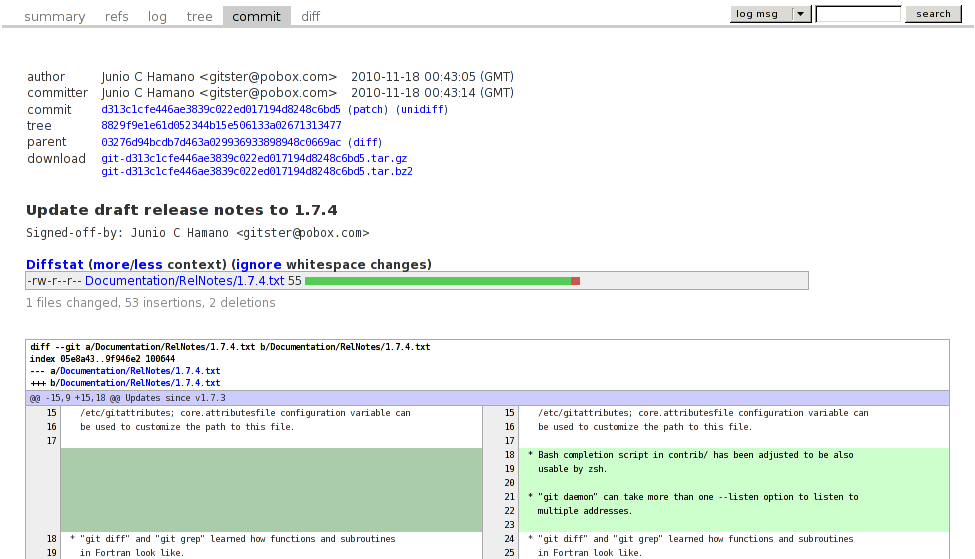Image resolution: width=975 pixels, height=559 pixels.
Task: Expand the log msg search type dropdown
Action: 770,14
